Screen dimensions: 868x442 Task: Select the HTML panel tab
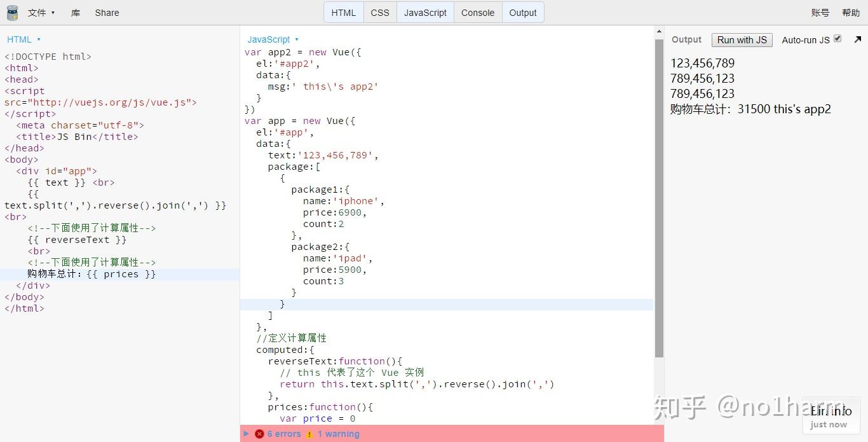343,11
